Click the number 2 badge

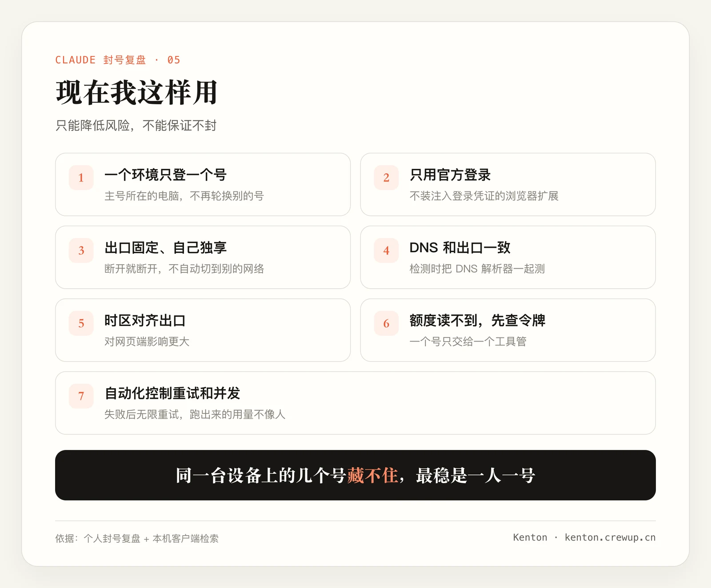pyautogui.click(x=386, y=178)
